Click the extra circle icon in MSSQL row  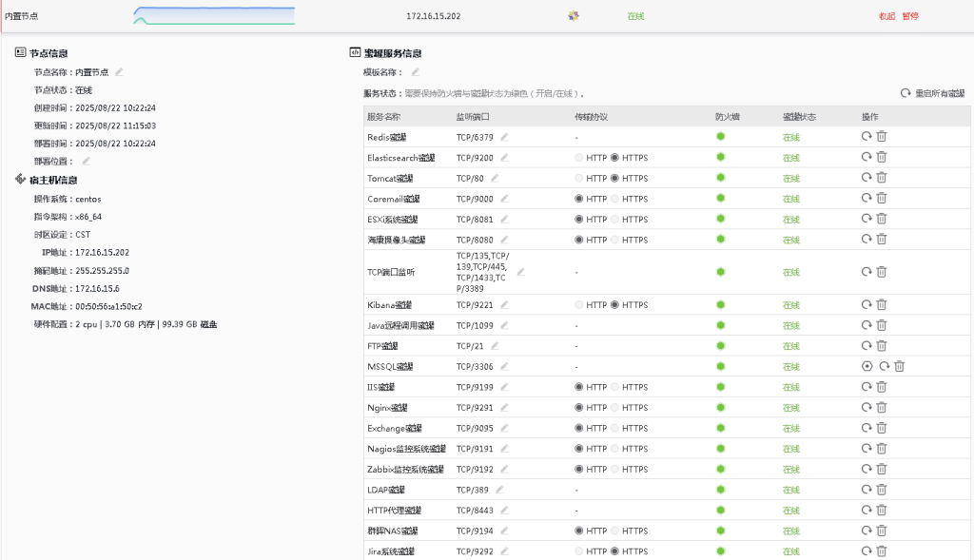tap(867, 366)
